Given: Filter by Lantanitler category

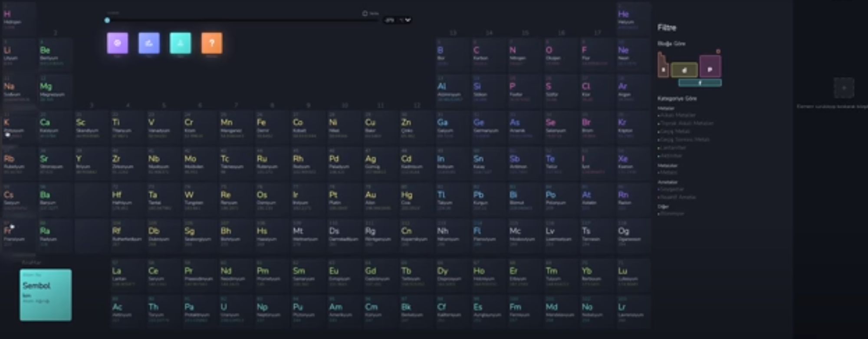Looking at the screenshot, I should tap(674, 148).
